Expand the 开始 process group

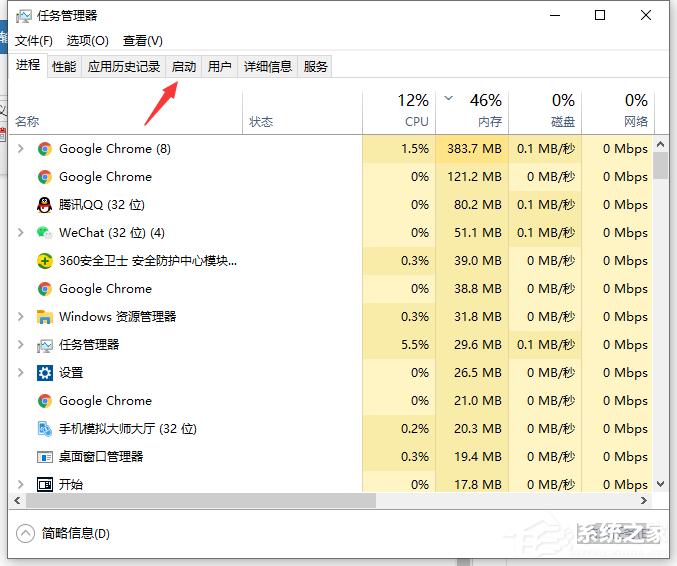[x=20, y=484]
